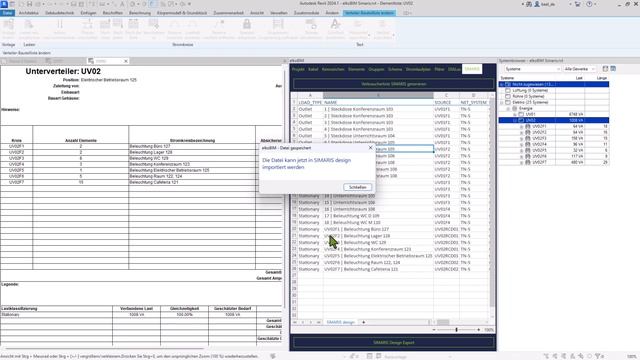This screenshot has width=640, height=360.
Task: Click second table icon in Systembrowser header
Action: point(613,69)
